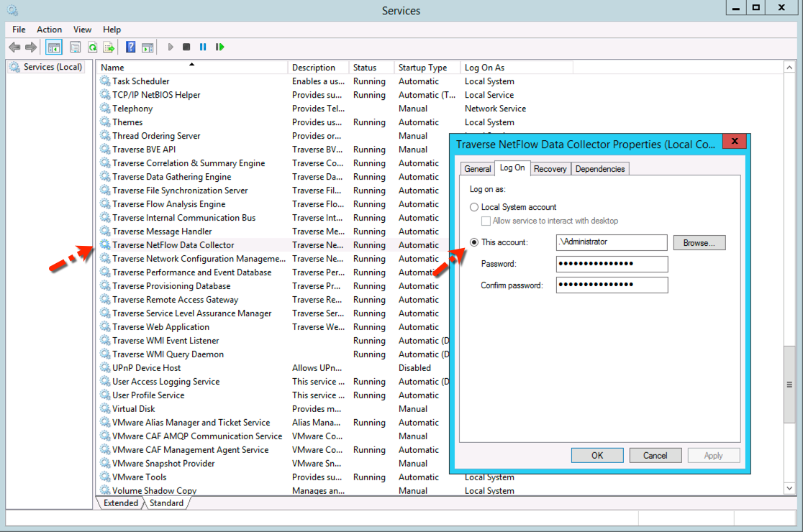
Task: Click the Stop Service square icon
Action: (186, 47)
